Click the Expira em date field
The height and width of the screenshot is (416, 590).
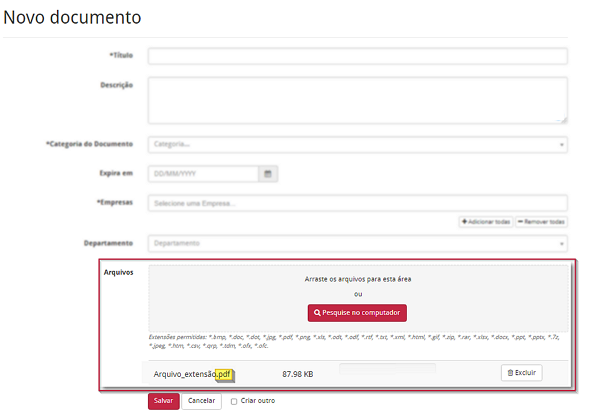[203, 174]
